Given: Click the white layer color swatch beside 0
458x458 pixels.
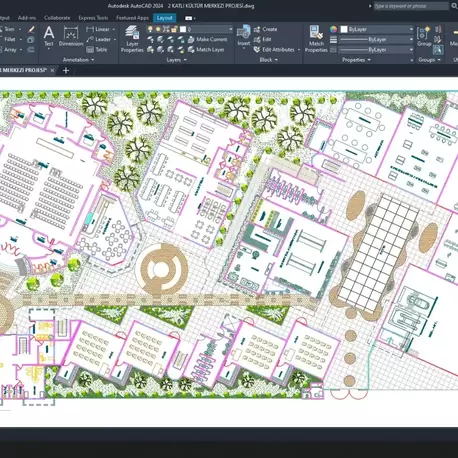Looking at the screenshot, I should (x=183, y=29).
